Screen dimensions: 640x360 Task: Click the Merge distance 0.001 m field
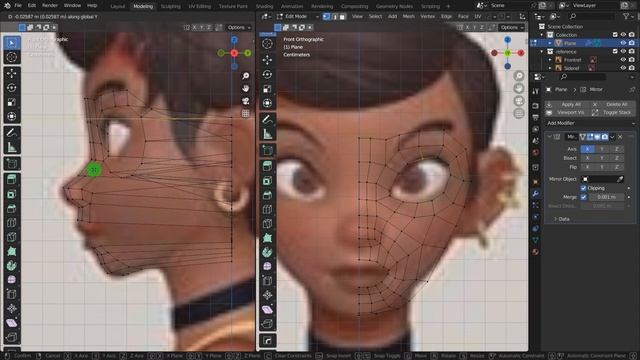point(606,197)
